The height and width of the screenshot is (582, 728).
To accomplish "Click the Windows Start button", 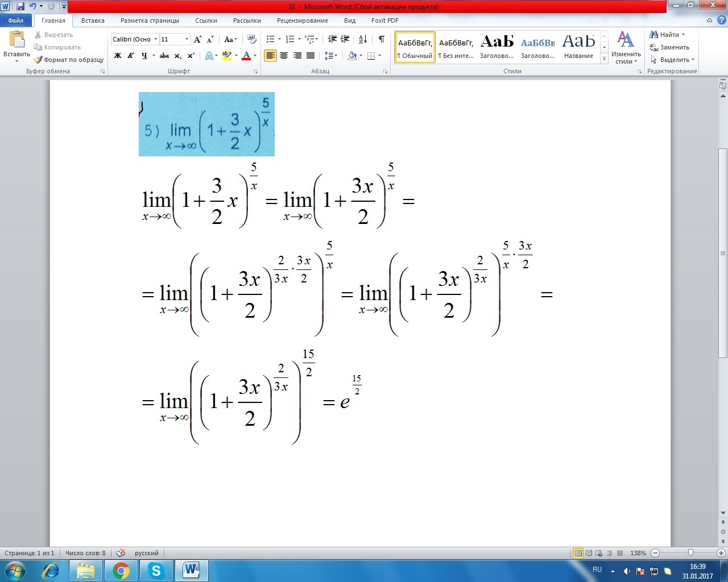I will click(x=15, y=571).
